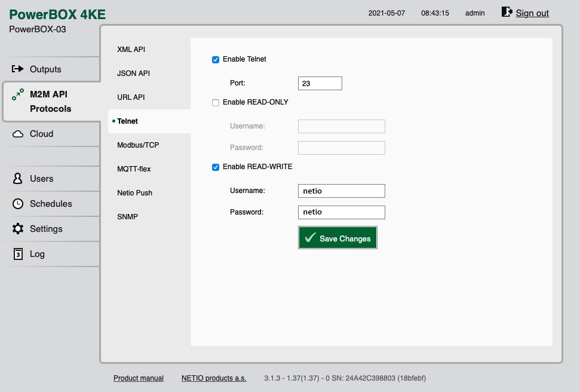Click the Cloud icon in sidebar

(18, 134)
